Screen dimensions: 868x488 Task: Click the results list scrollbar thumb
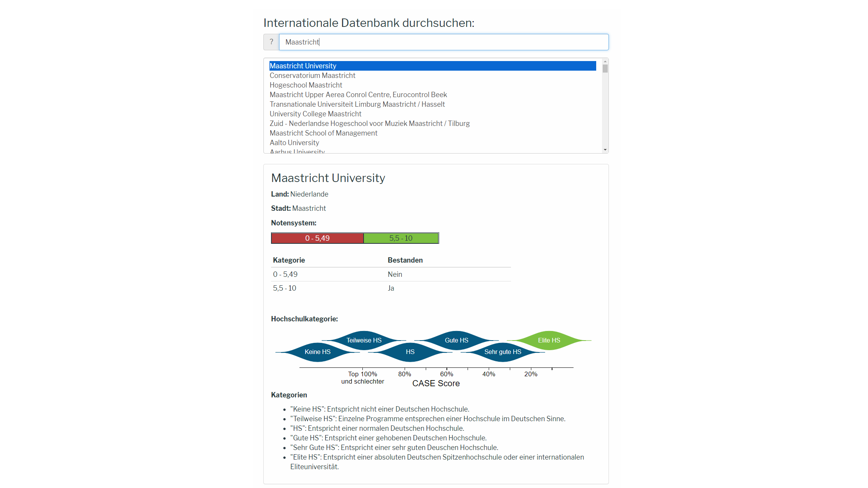coord(605,69)
